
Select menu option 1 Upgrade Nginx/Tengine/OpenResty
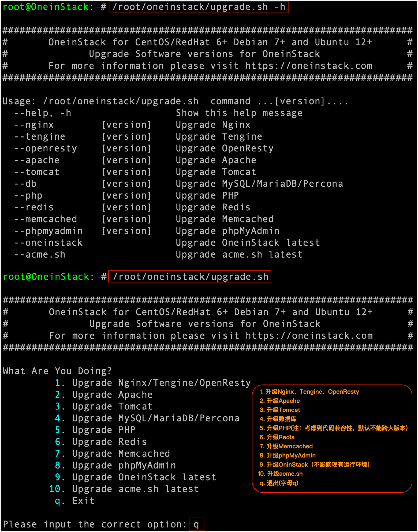tap(153, 383)
